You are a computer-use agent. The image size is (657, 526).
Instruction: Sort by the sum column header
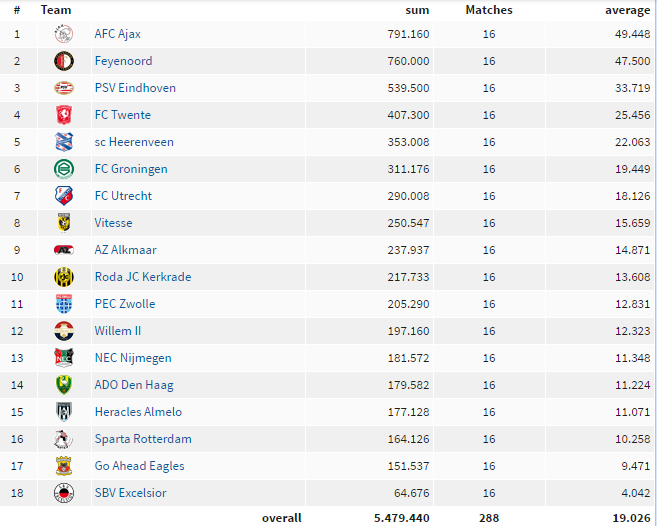pyautogui.click(x=417, y=10)
